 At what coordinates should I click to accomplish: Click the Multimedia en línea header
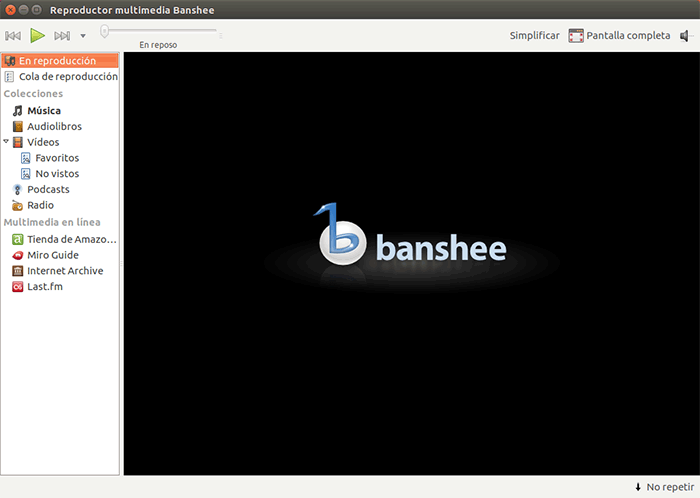tap(52, 222)
